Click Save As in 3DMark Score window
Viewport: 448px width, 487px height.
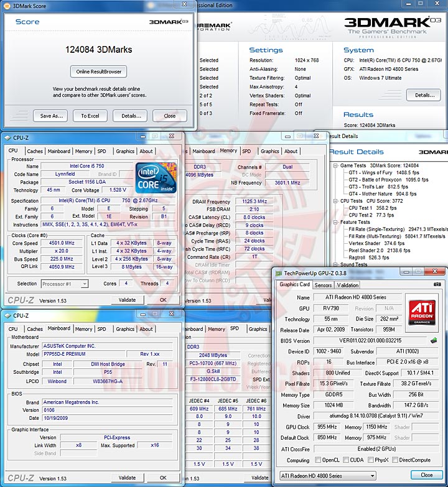52,116
